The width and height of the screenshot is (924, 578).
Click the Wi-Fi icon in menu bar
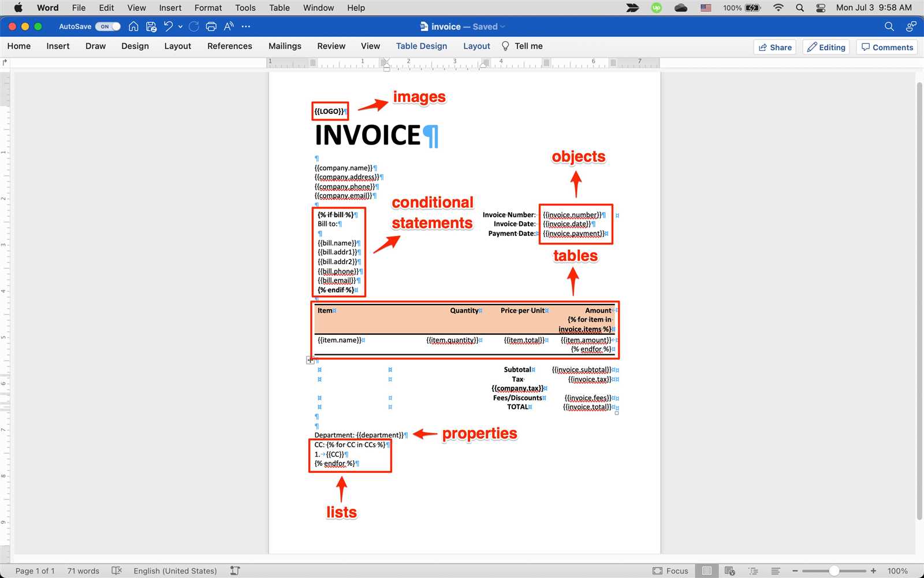(778, 8)
